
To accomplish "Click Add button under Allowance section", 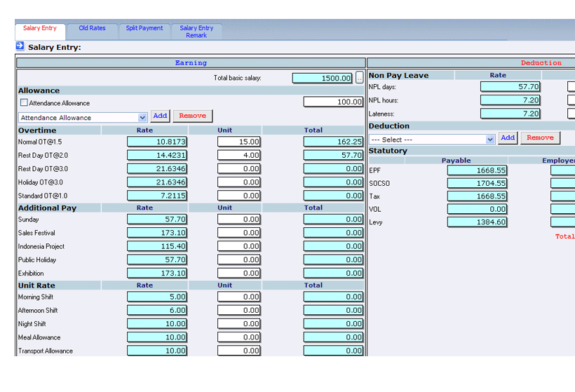I will click(160, 116).
